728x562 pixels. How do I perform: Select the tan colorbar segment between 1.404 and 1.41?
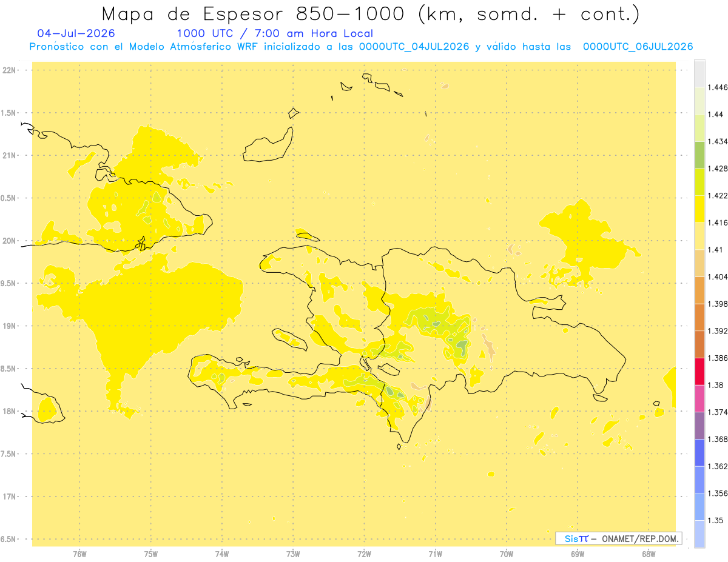click(699, 263)
